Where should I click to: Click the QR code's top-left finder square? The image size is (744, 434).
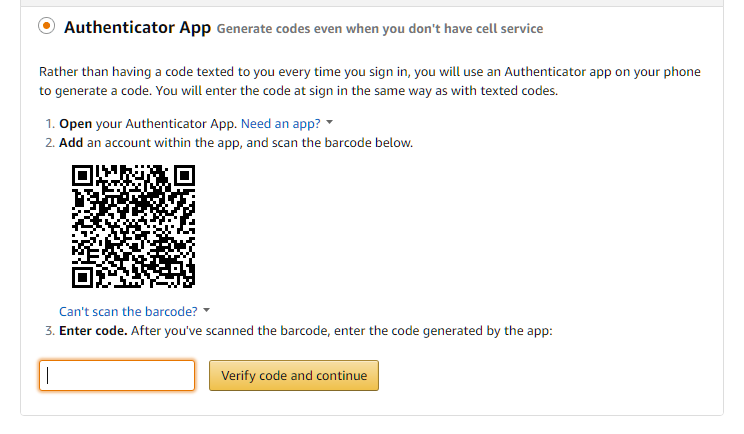83,176
